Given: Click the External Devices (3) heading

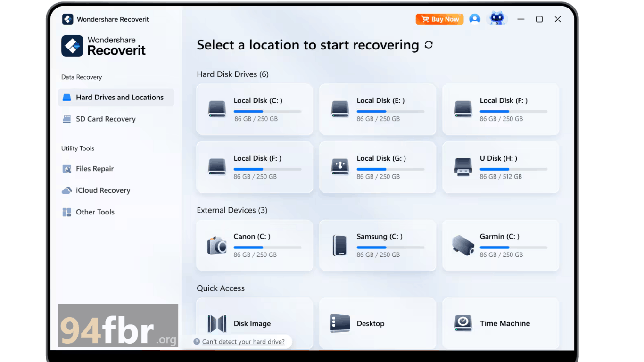Looking at the screenshot, I should 232,210.
